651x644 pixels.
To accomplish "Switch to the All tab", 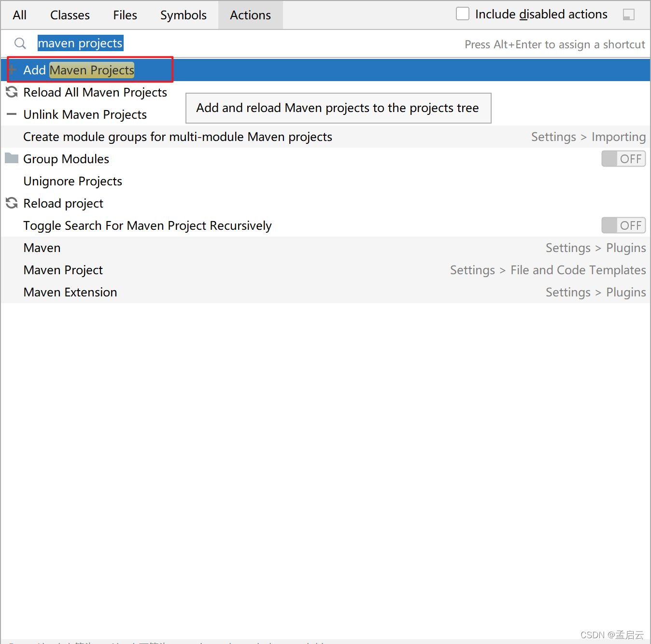I will coord(20,15).
